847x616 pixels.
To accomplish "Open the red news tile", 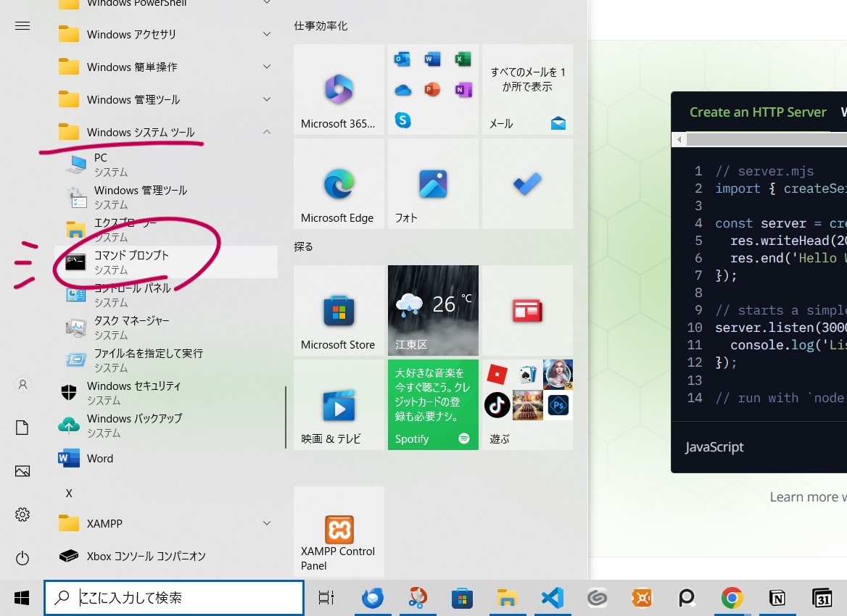I will [527, 310].
